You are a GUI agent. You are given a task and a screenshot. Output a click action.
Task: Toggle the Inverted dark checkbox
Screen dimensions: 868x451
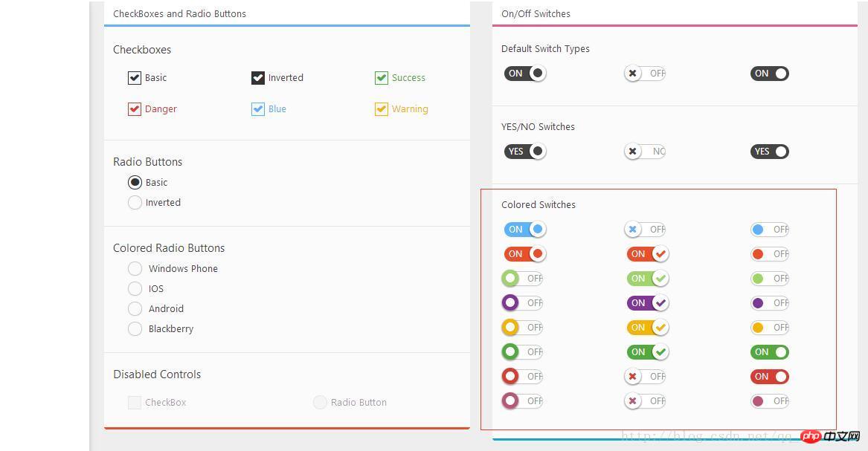[x=258, y=78]
